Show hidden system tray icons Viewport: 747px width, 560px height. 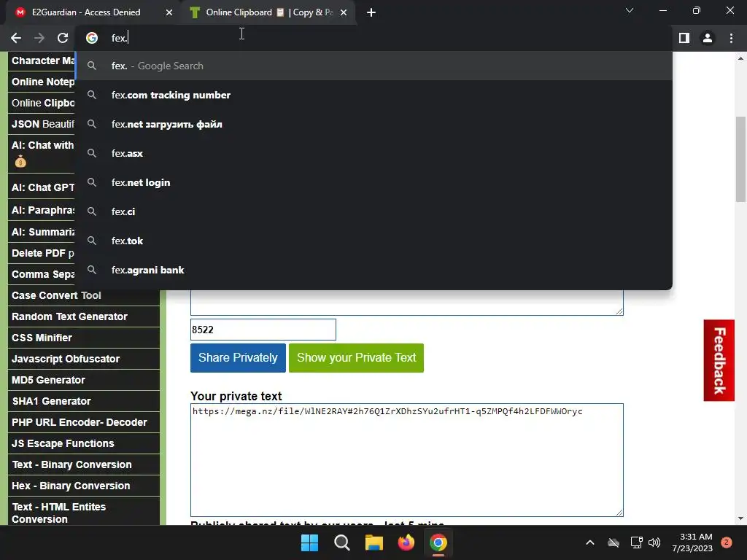[589, 542]
